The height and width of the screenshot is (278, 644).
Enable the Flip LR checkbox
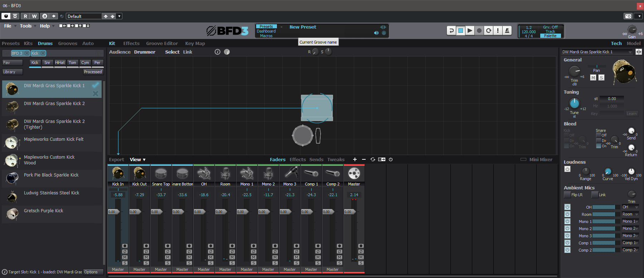pos(567,195)
